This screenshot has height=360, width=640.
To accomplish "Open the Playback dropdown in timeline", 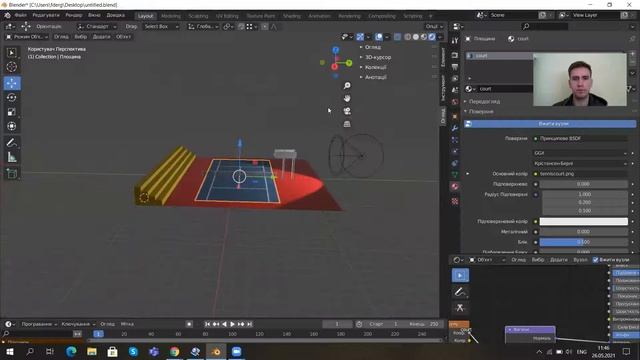I will pyautogui.click(x=39, y=324).
